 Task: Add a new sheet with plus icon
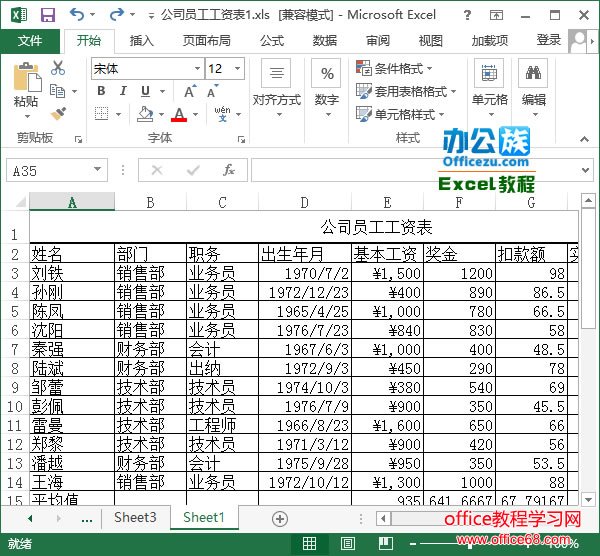[x=280, y=519]
